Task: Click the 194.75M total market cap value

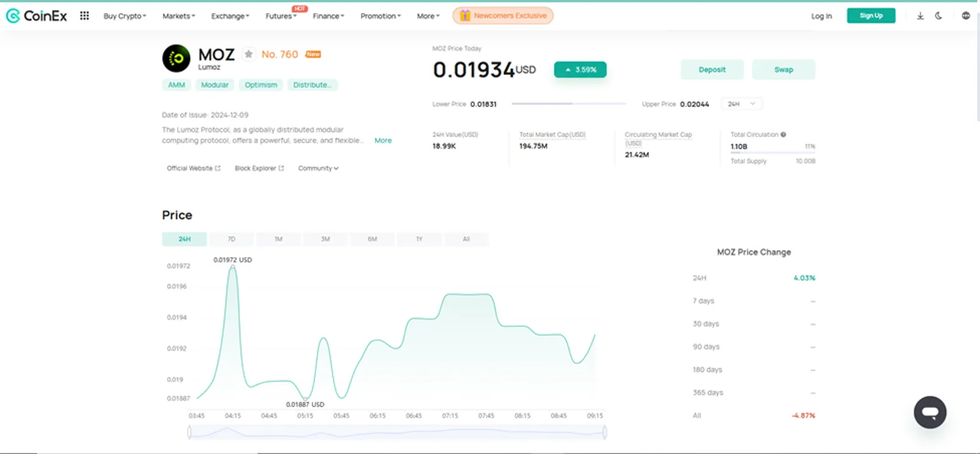Action: point(533,146)
